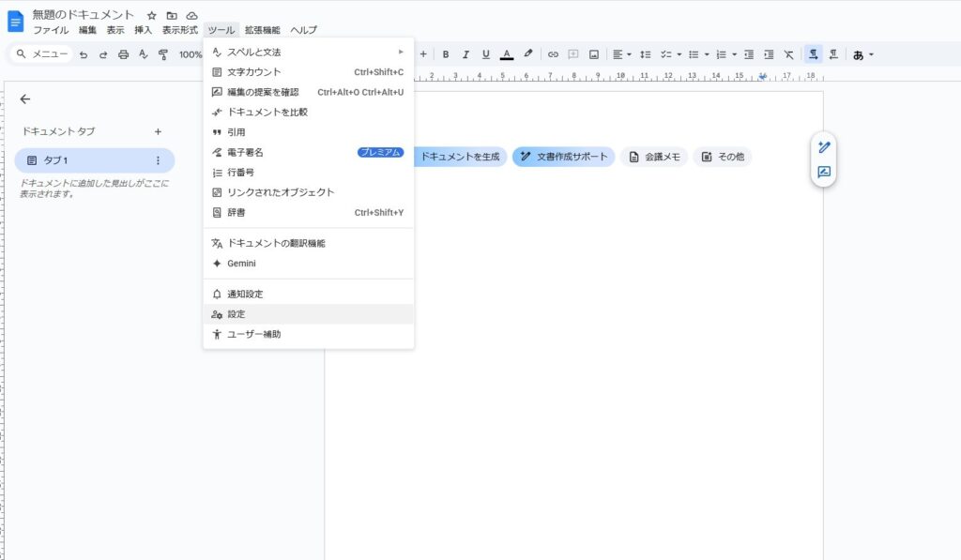Star this document with the star icon
Screen dimensions: 961x560
point(152,16)
